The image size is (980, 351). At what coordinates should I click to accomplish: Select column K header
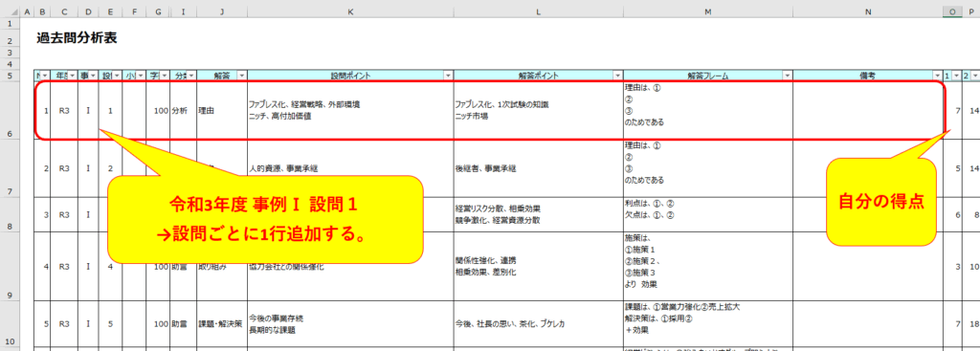pos(350,11)
